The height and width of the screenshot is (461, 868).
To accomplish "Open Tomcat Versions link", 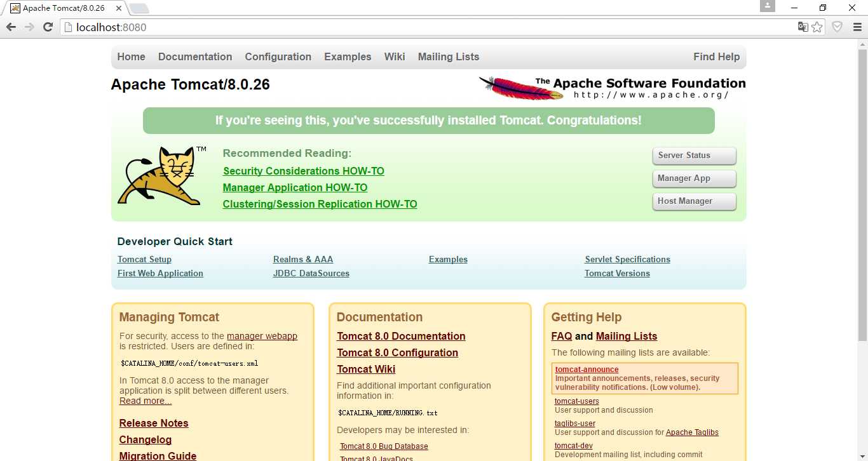I will click(617, 273).
